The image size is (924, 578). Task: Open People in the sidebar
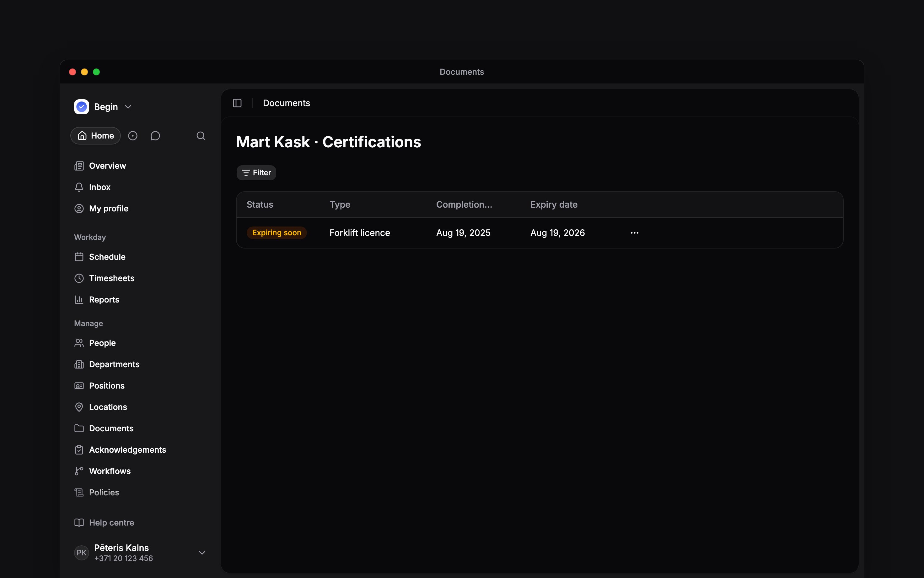[x=102, y=343]
